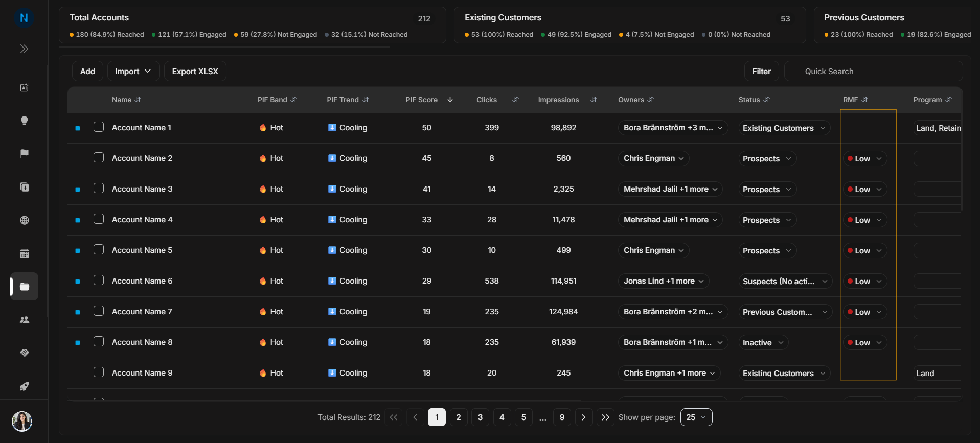Click the PIF Score sort arrow
The height and width of the screenshot is (443, 980).
point(450,100)
